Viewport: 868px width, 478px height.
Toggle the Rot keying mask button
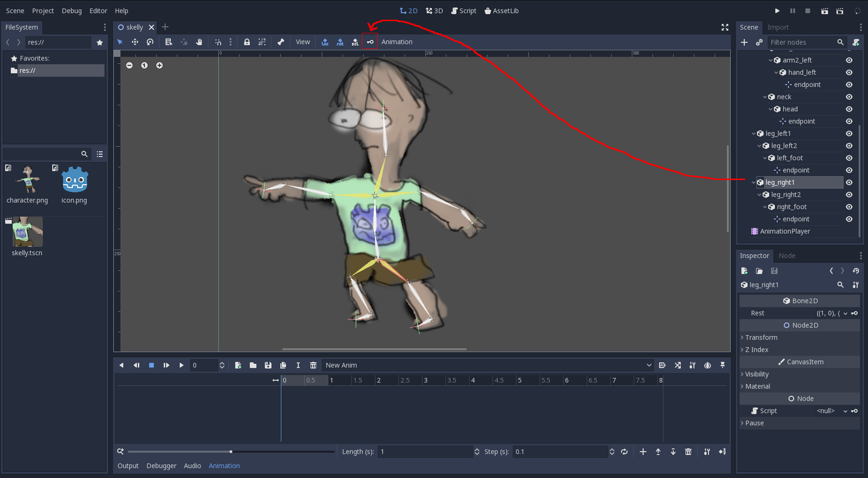340,42
